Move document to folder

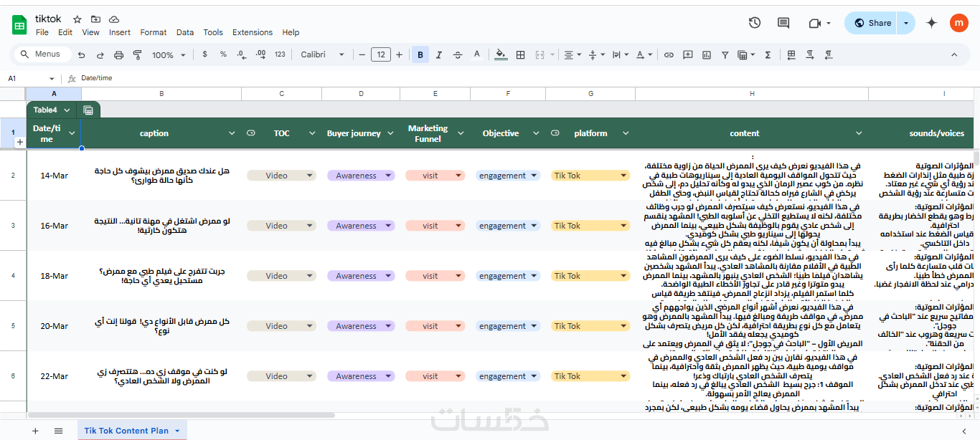point(95,19)
